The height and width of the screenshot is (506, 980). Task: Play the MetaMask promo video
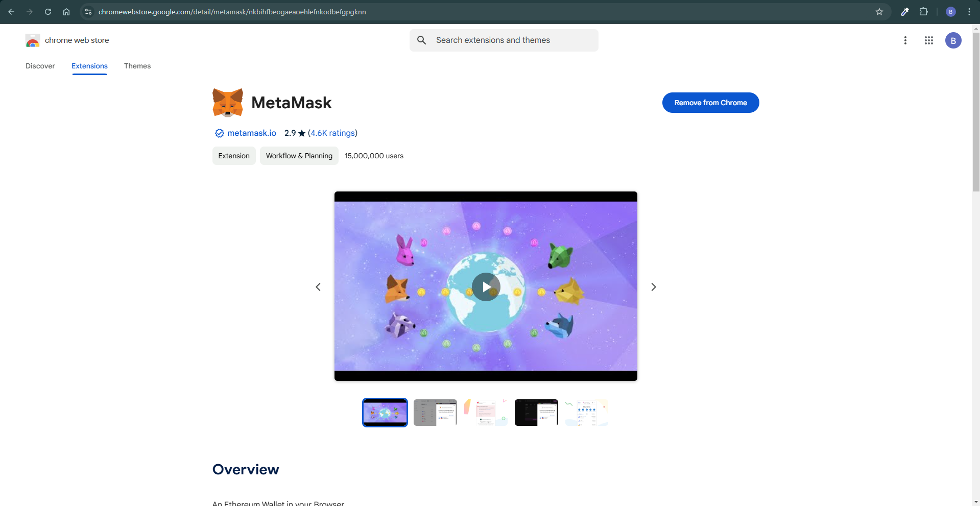point(486,287)
